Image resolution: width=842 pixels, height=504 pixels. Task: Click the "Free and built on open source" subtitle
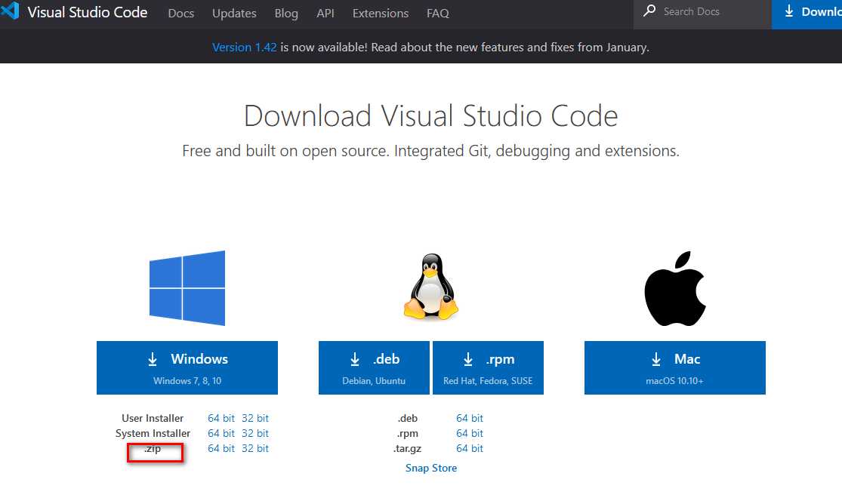coord(430,151)
